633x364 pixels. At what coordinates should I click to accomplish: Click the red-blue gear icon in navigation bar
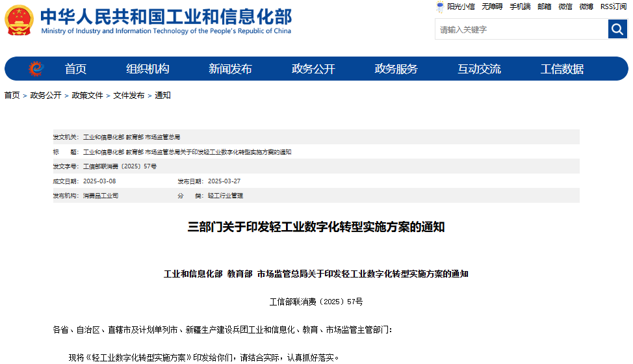coord(36,68)
